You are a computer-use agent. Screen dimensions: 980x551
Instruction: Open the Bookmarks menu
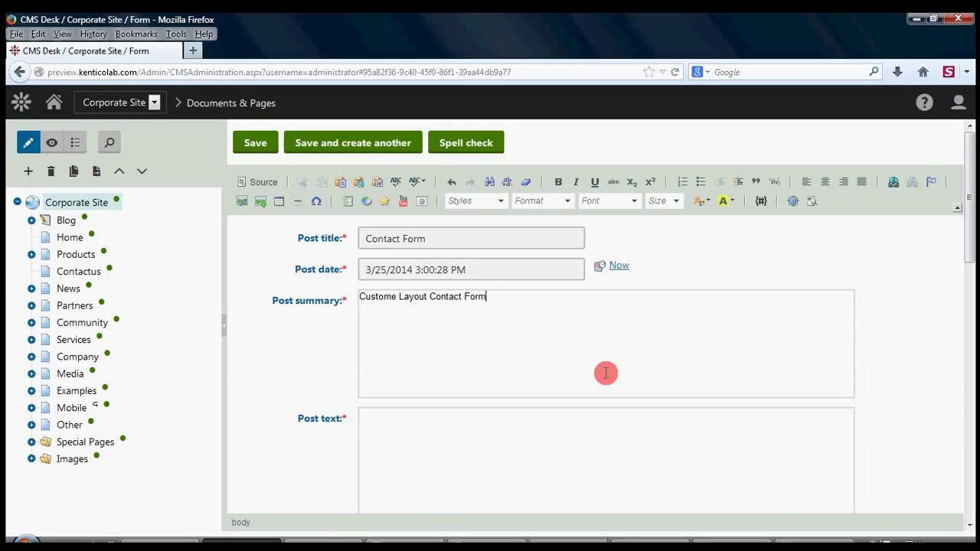pyautogui.click(x=136, y=34)
